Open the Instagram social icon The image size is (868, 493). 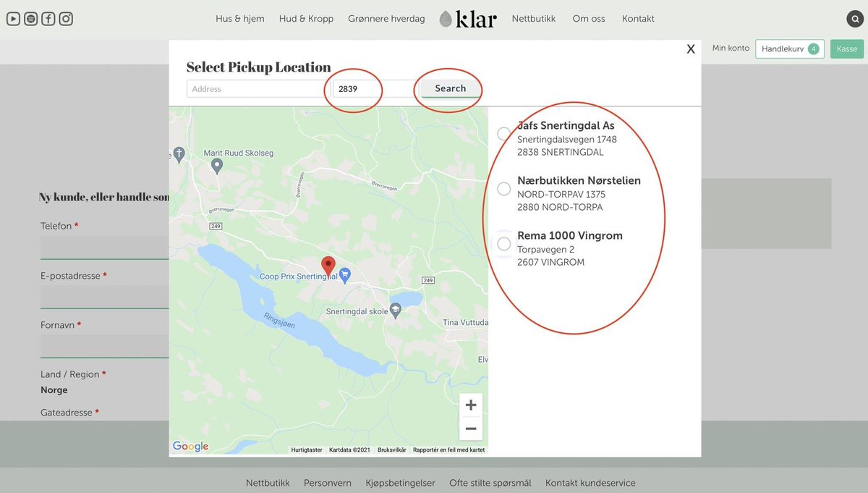[x=66, y=19]
